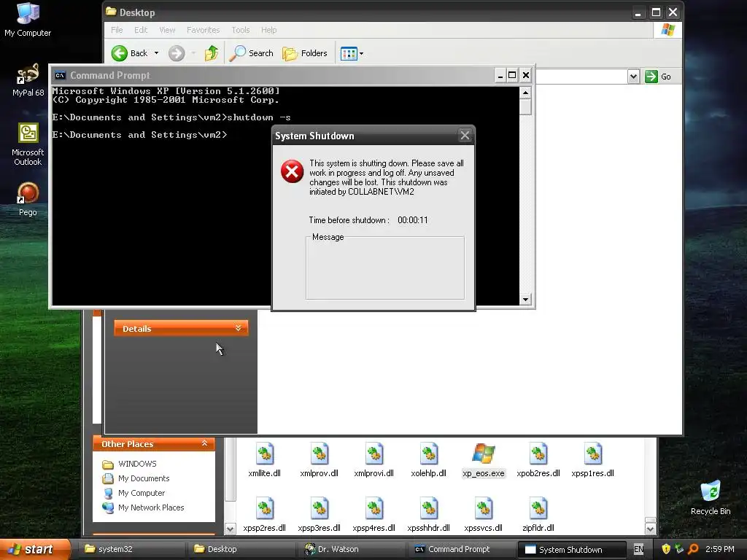Expand the Details panel
Viewport: 747px width, 560px height.
[x=181, y=328]
